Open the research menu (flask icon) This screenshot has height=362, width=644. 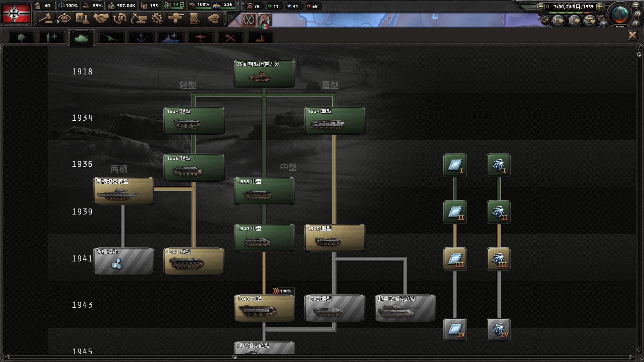[x=82, y=18]
